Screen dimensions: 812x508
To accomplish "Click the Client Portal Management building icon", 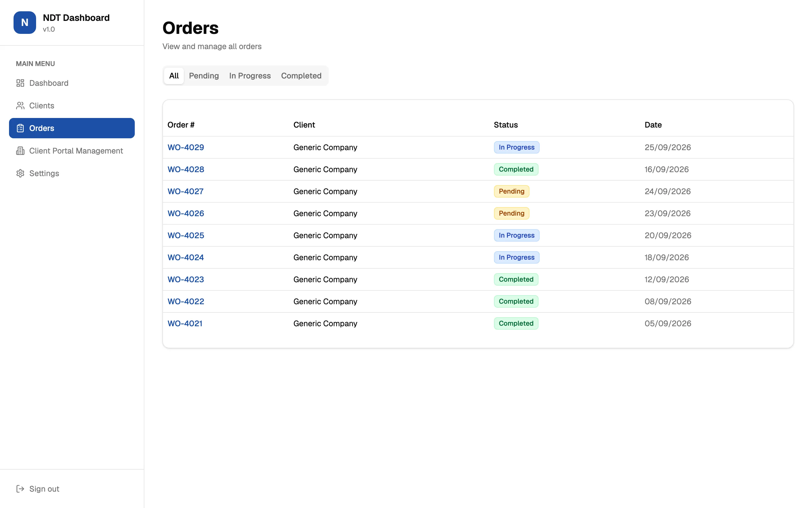I will 20,150.
